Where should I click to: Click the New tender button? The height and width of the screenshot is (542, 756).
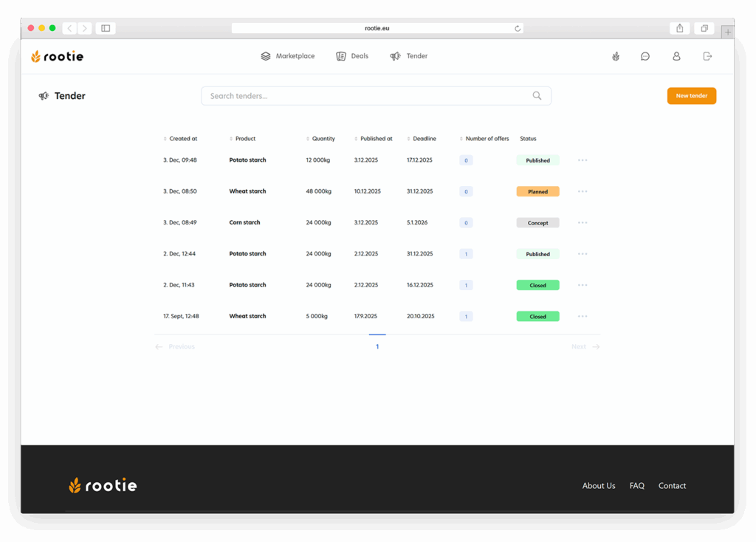pos(691,96)
